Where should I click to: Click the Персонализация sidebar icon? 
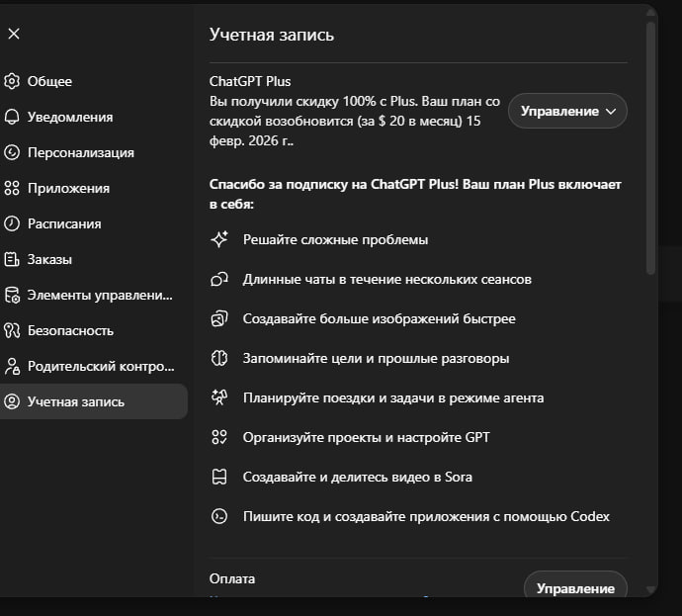click(x=12, y=152)
